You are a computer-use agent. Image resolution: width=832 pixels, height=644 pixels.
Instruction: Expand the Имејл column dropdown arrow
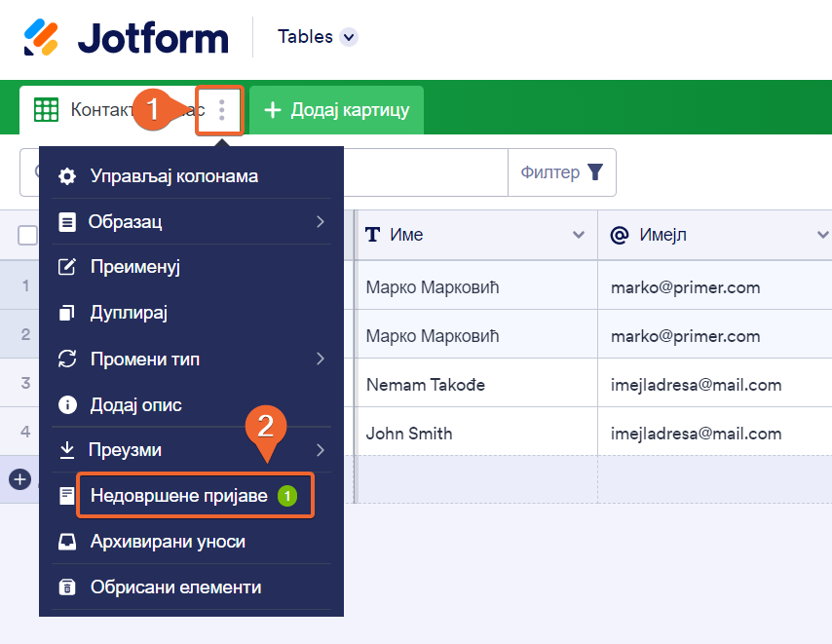click(x=822, y=235)
